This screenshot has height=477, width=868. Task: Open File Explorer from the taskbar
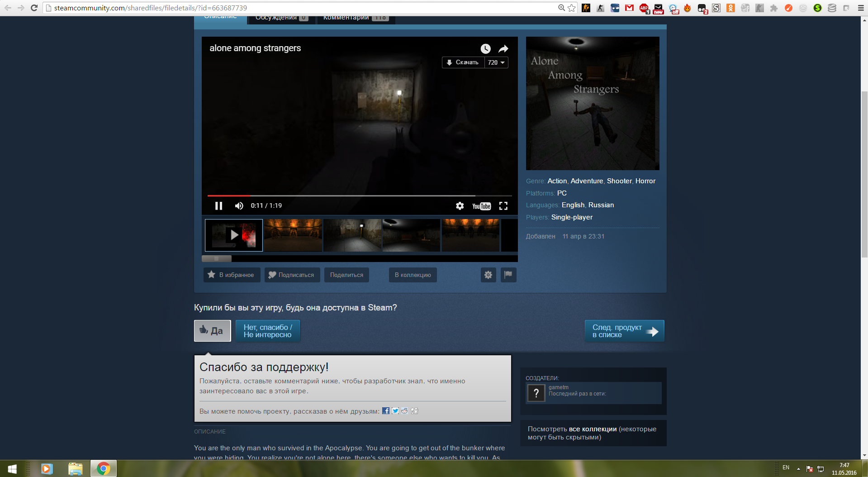coord(75,469)
